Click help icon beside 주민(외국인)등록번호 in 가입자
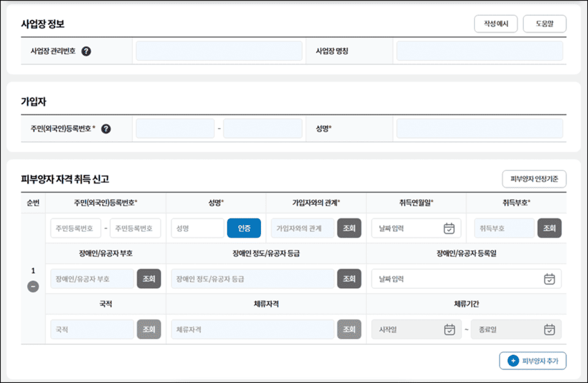The image size is (588, 383). [106, 129]
